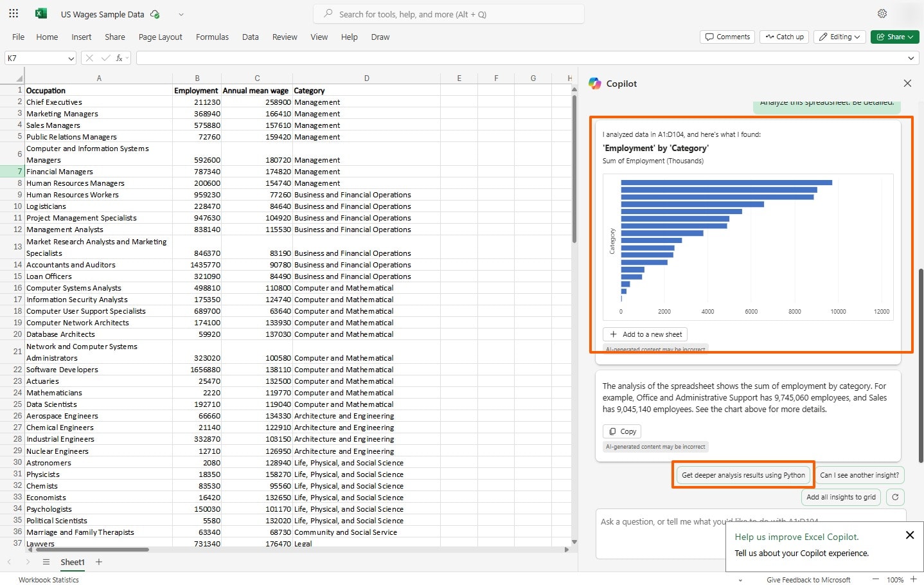Click Get deeper analysis results using Python

click(743, 475)
